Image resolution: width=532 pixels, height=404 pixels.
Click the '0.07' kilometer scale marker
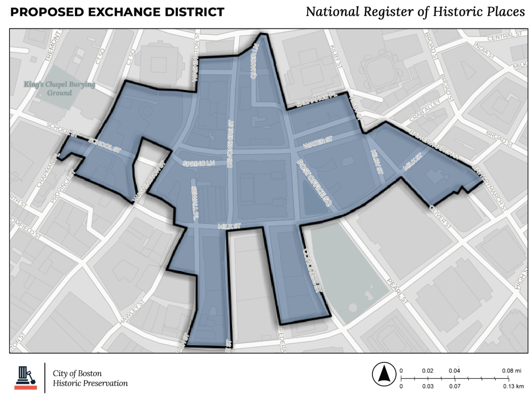tap(455, 386)
